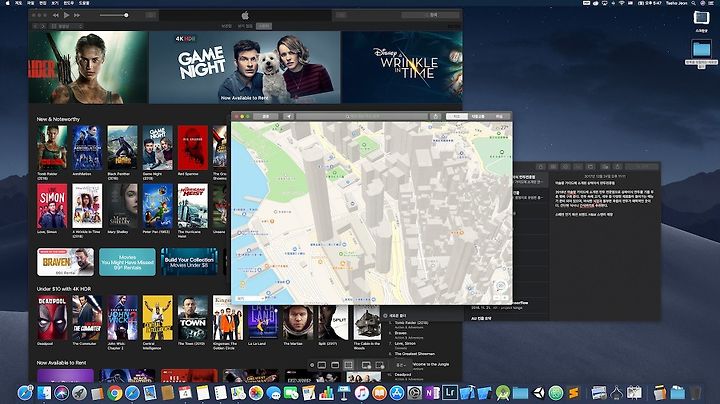Viewport: 720px width, 404px height.
Task: Go back in iTunes store navigation
Action: (x=35, y=26)
